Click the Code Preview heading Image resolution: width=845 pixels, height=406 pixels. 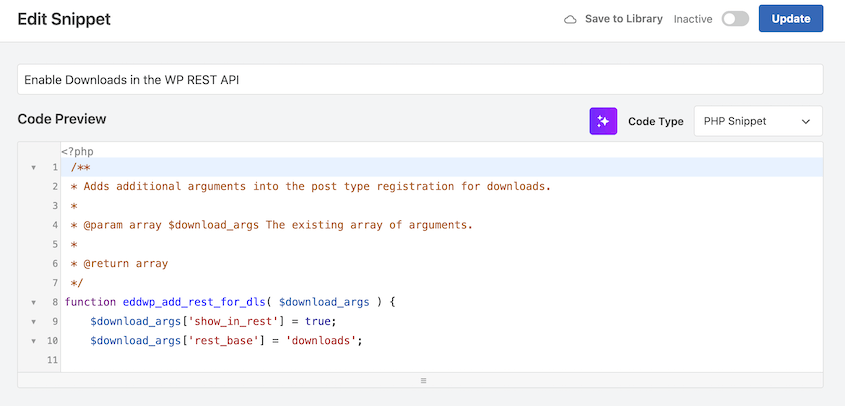click(62, 119)
